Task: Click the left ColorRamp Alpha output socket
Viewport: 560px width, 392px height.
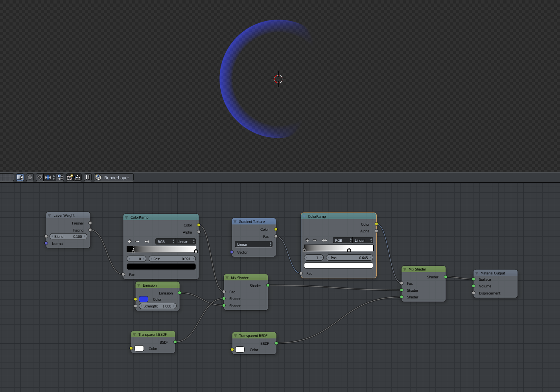Action: point(199,232)
